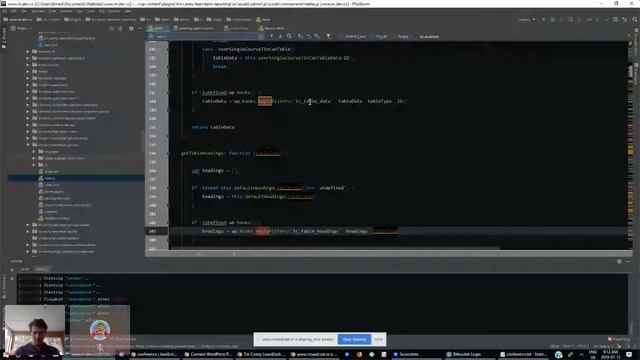Click the highlighted applyFilters match near tc_table_data
This screenshot has height=360, width=640.
click(264, 101)
